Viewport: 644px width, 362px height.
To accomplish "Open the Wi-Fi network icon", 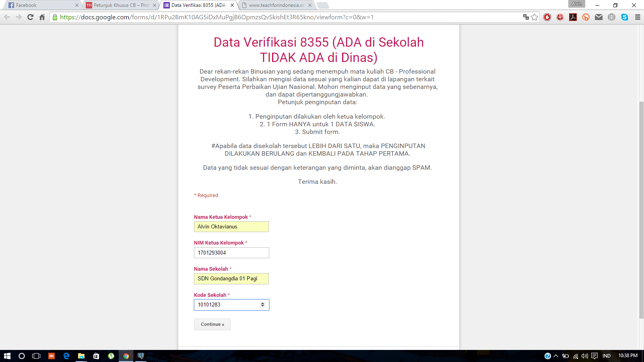I will click(576, 356).
